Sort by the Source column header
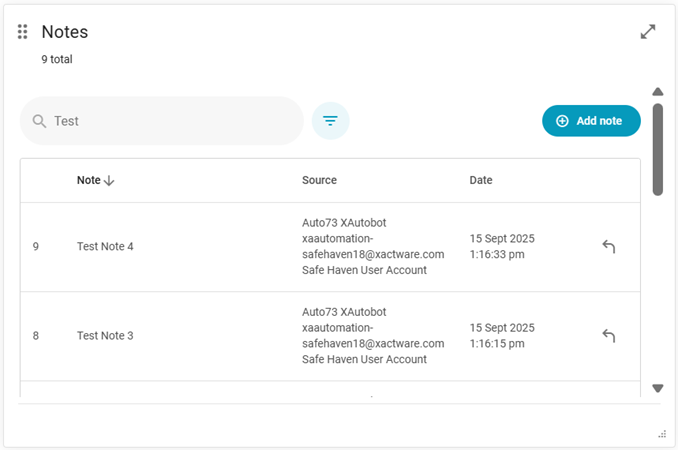Image resolution: width=678 pixels, height=450 pixels. [x=319, y=180]
